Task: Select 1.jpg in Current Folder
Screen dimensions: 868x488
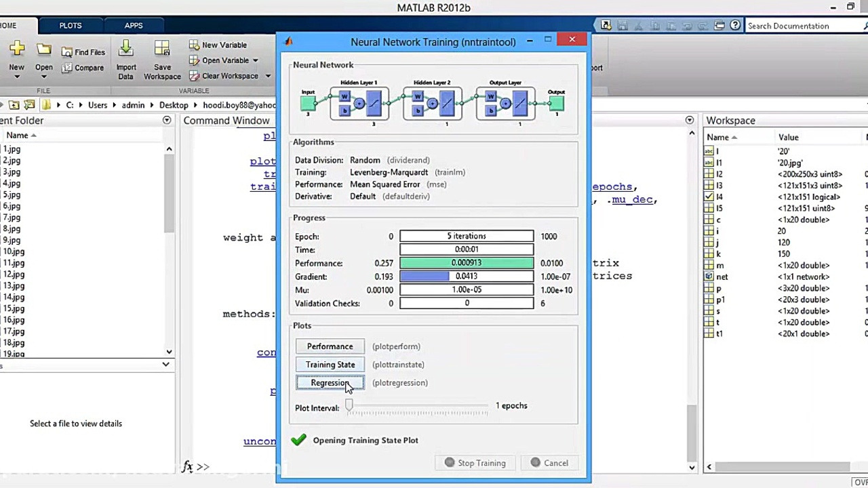Action: 12,149
